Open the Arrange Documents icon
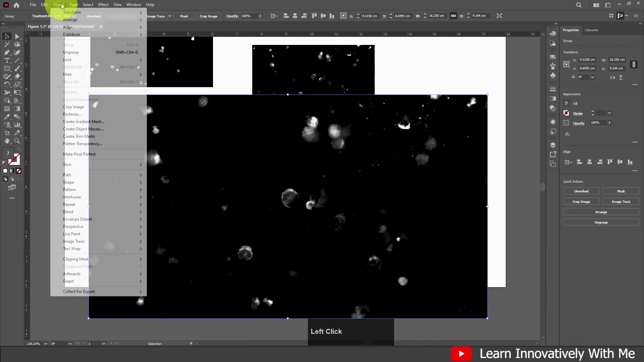 (596, 5)
